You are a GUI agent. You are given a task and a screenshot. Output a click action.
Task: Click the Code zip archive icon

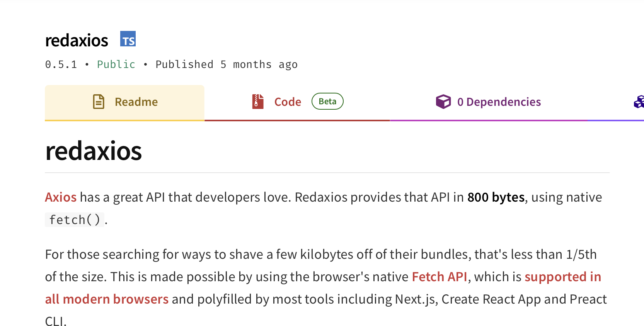click(258, 102)
